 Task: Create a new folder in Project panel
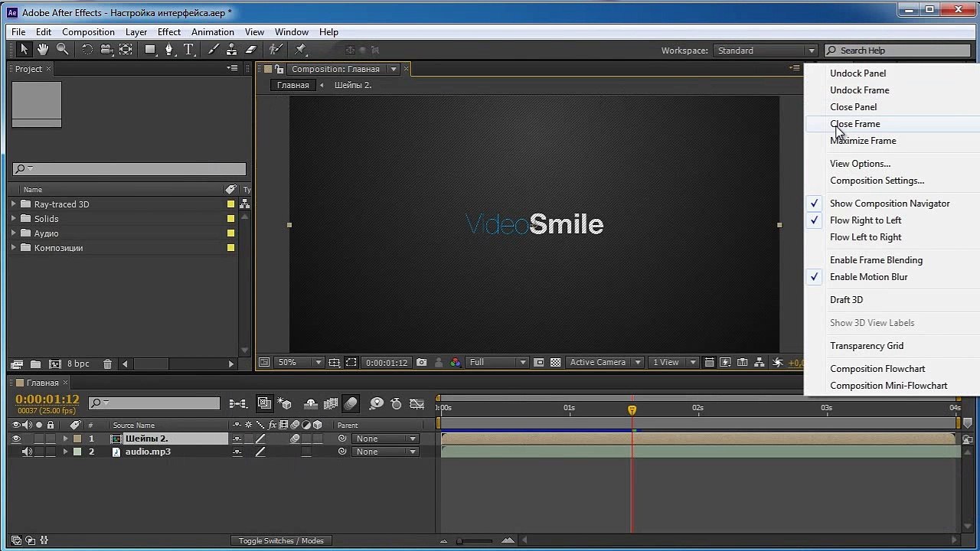(x=36, y=364)
